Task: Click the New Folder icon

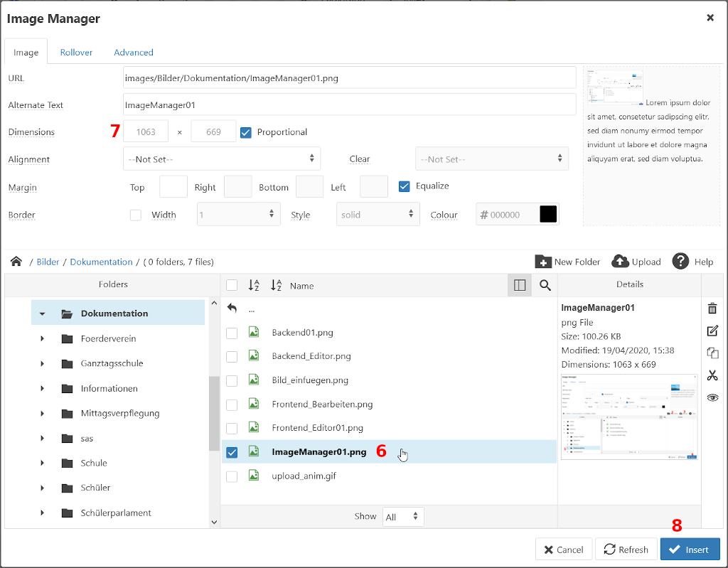Action: point(542,262)
